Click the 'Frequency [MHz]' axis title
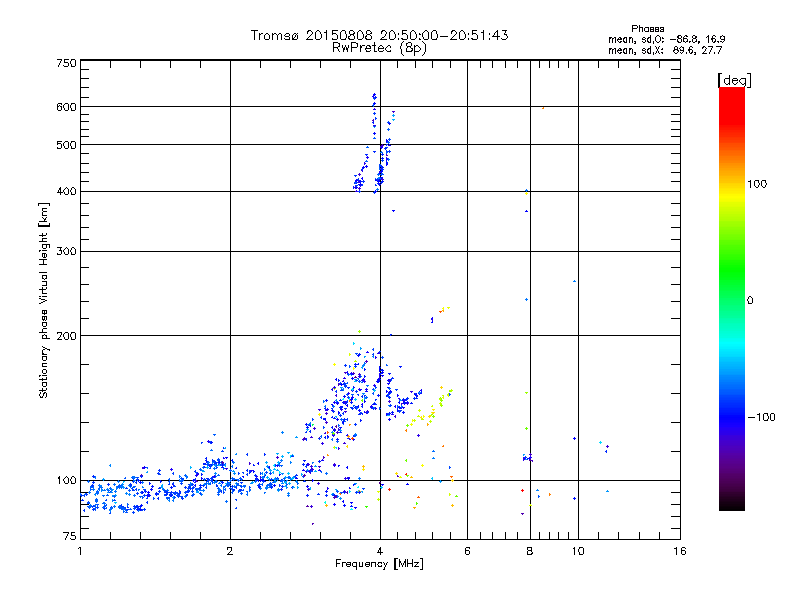The width and height of the screenshot is (800, 600). coord(380,564)
